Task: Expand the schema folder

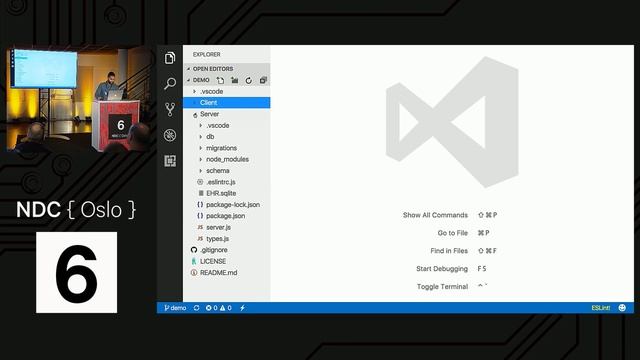Action: (x=227, y=171)
